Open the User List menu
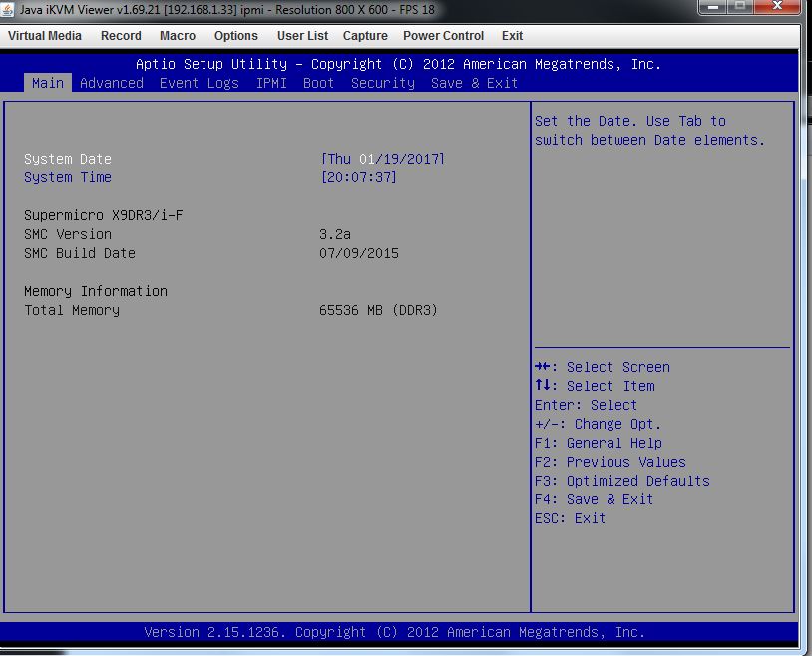 (x=302, y=36)
